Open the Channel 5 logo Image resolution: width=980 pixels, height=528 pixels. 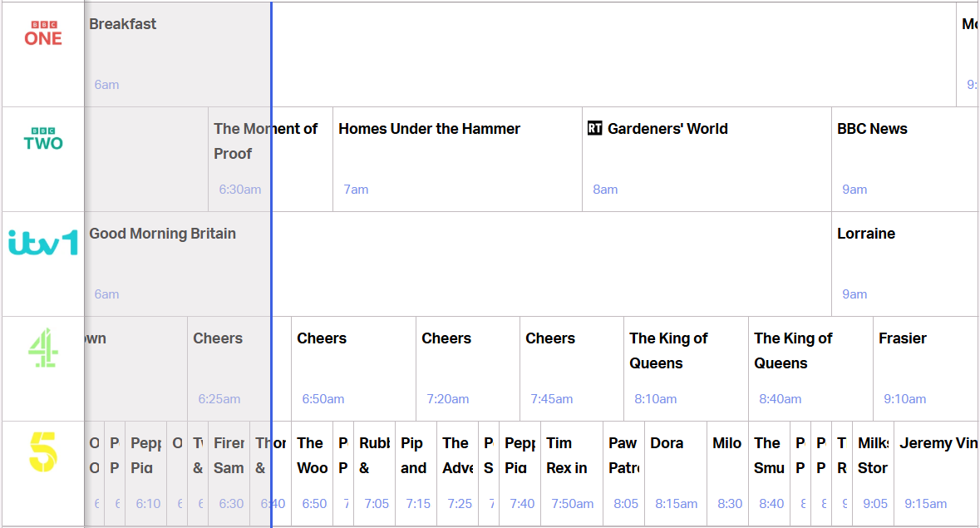[43, 452]
